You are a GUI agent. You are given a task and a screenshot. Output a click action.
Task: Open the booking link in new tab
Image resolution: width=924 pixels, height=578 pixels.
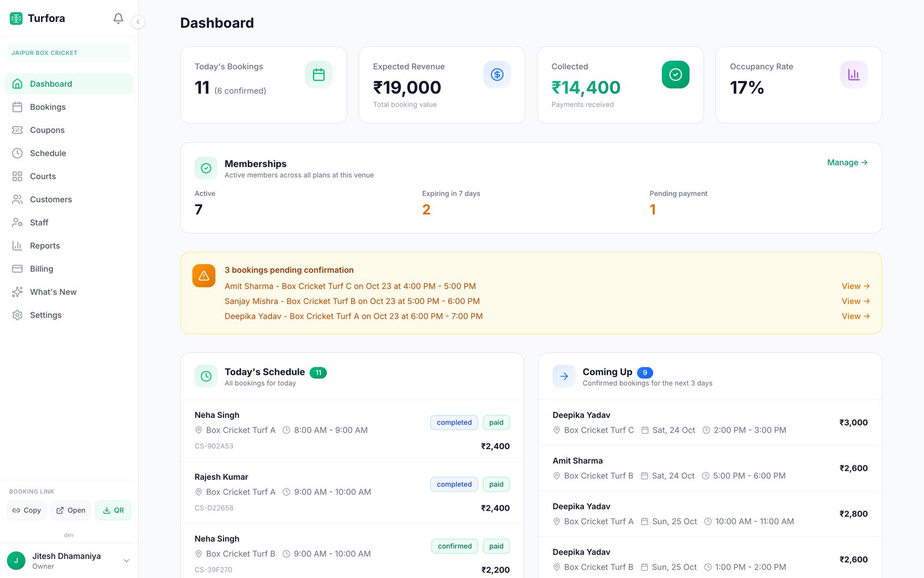[x=71, y=510]
